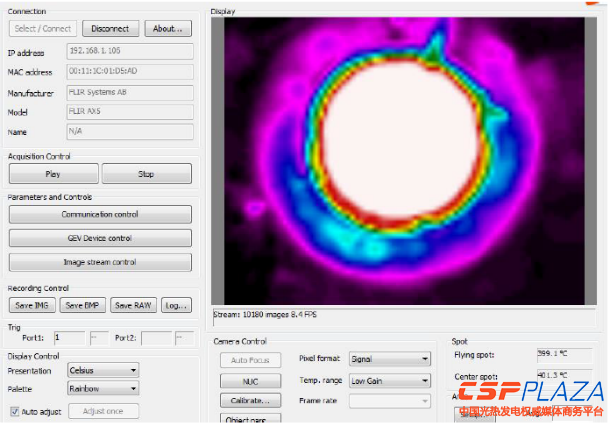This screenshot has width=610, height=426.
Task: Toggle the Auto adjust checkbox
Action: [15, 411]
